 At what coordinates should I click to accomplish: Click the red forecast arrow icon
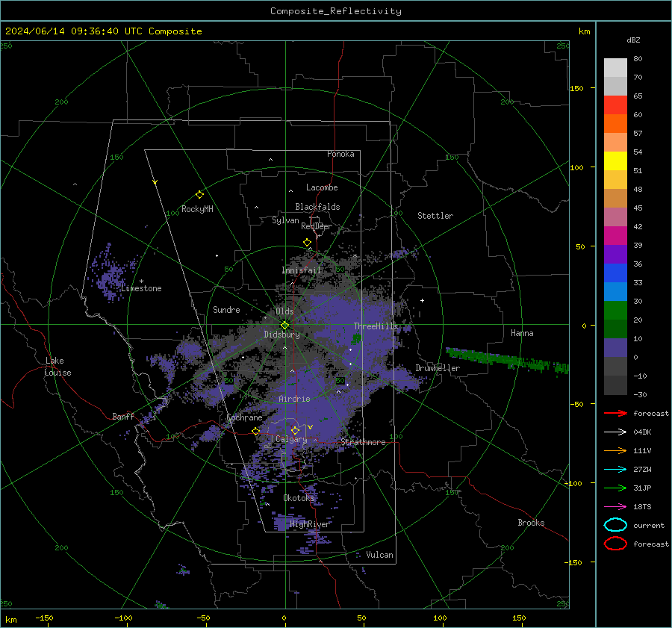pyautogui.click(x=615, y=413)
